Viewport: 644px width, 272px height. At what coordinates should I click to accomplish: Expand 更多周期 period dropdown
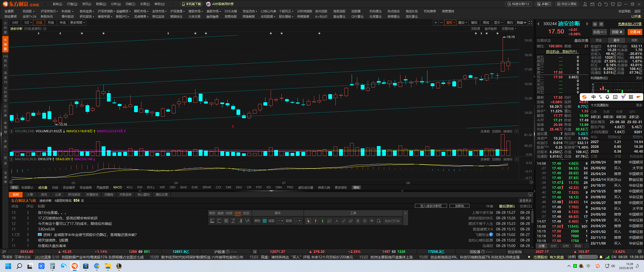[77, 23]
